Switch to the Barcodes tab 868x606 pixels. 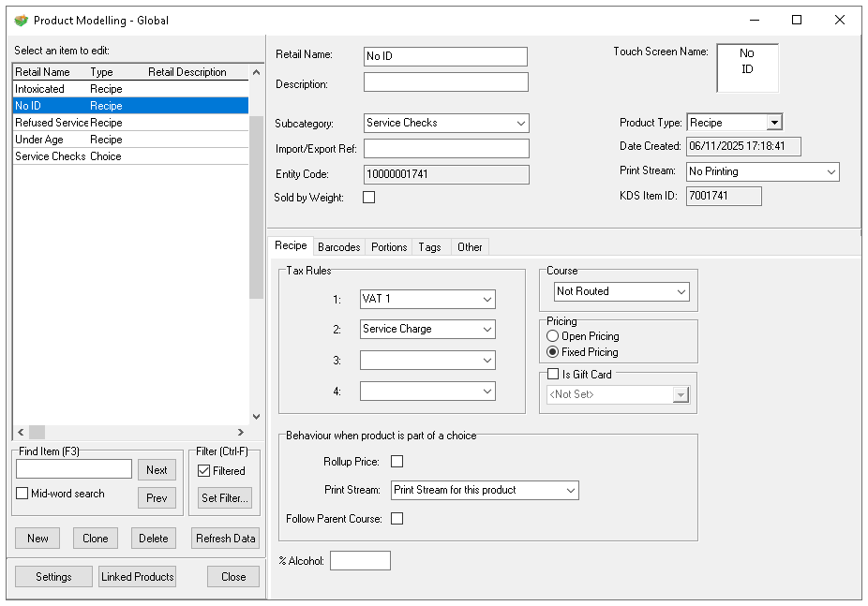[338, 247]
